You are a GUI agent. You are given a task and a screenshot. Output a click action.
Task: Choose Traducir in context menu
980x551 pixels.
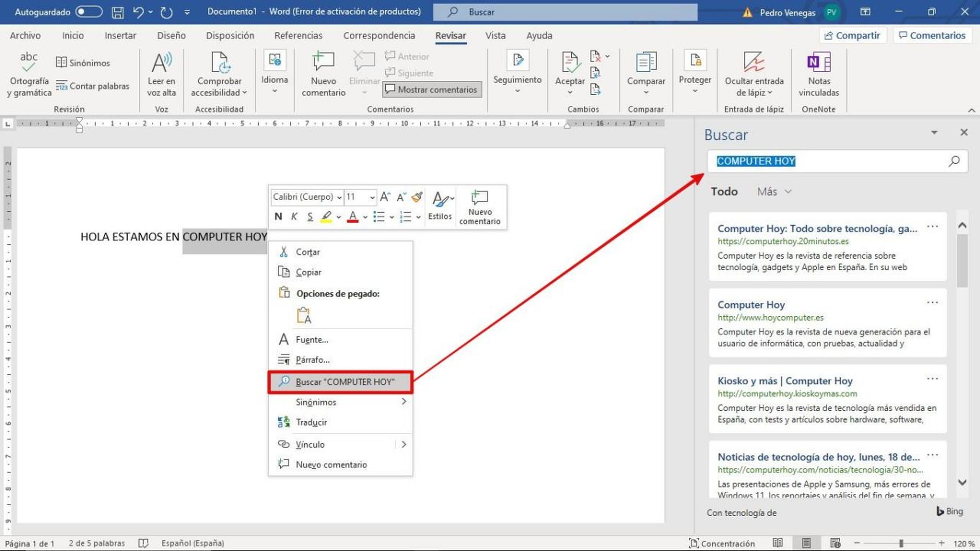340,422
